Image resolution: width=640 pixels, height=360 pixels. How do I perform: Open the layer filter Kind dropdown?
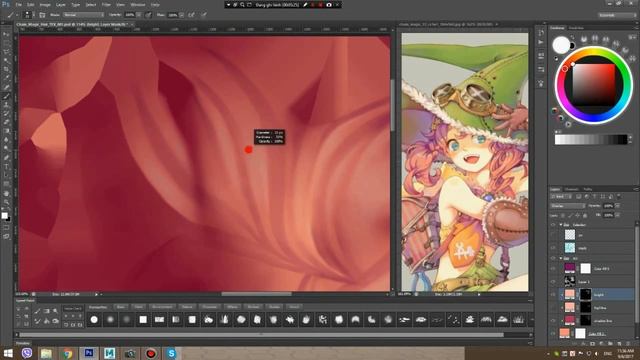coord(561,197)
